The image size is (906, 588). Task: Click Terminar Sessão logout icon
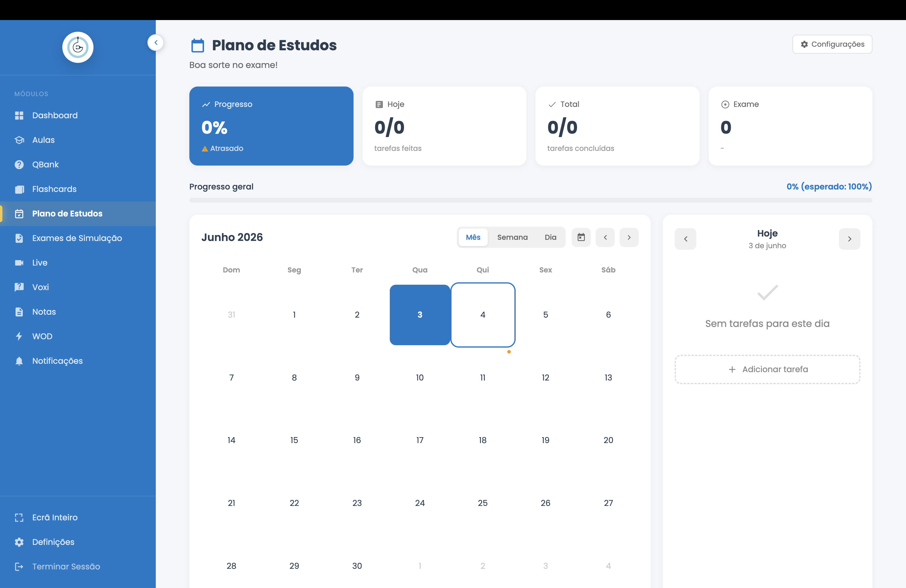pos(19,566)
